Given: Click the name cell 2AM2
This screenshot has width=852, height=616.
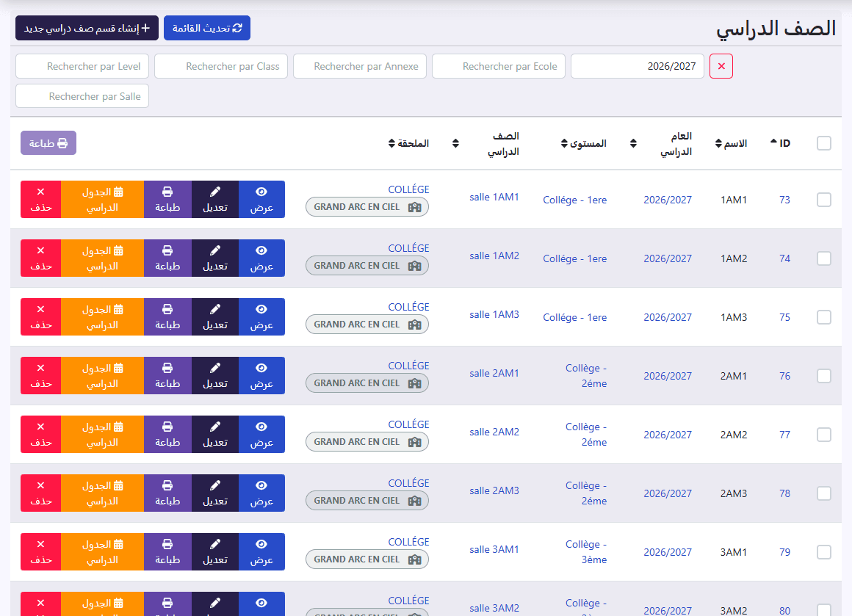Looking at the screenshot, I should click(x=734, y=435).
